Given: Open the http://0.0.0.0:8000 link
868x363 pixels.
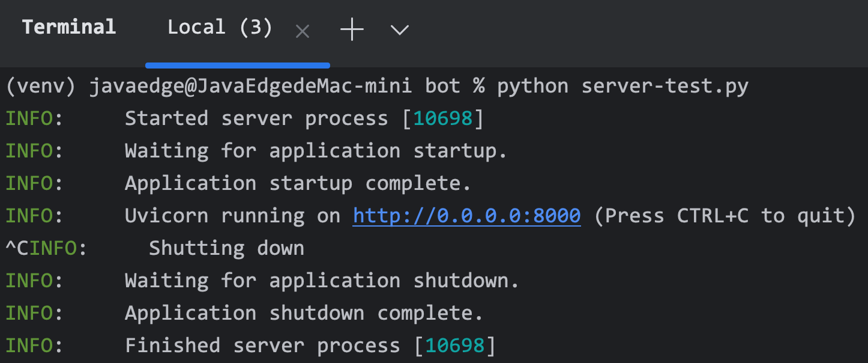Looking at the screenshot, I should coord(466,216).
